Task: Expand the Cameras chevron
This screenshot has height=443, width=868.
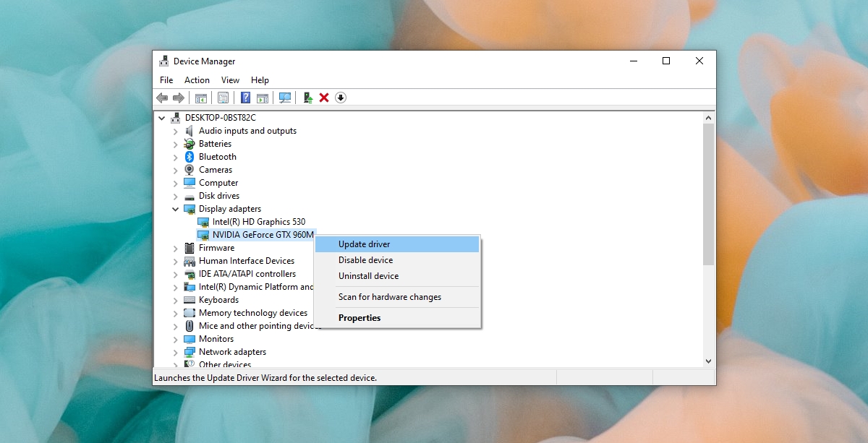Action: [176, 170]
